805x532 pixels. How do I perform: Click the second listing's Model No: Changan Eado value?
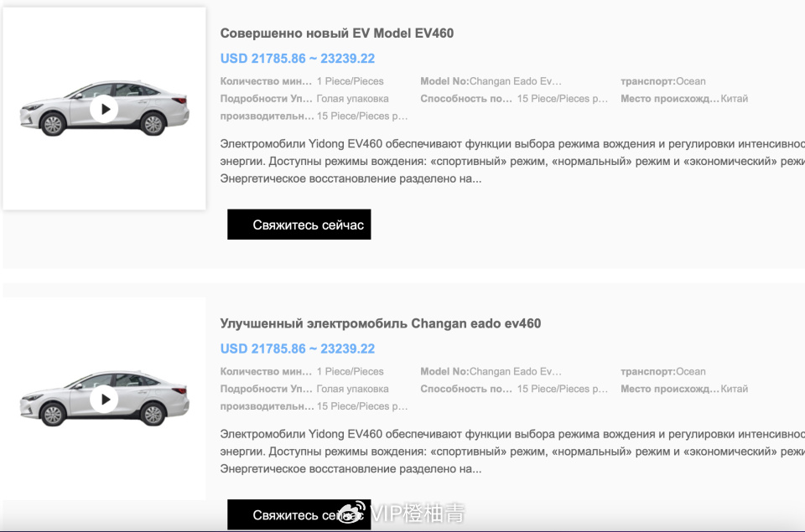(x=515, y=372)
